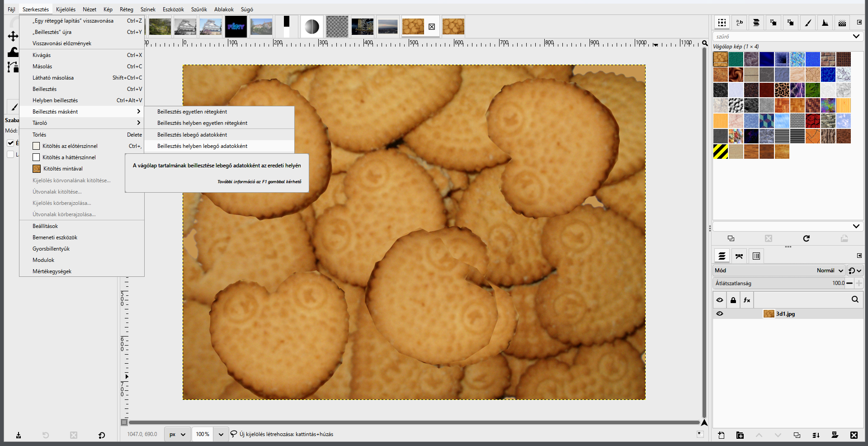Image resolution: width=868 pixels, height=446 pixels.
Task: Add a layer mask icon
Action: [x=835, y=435]
